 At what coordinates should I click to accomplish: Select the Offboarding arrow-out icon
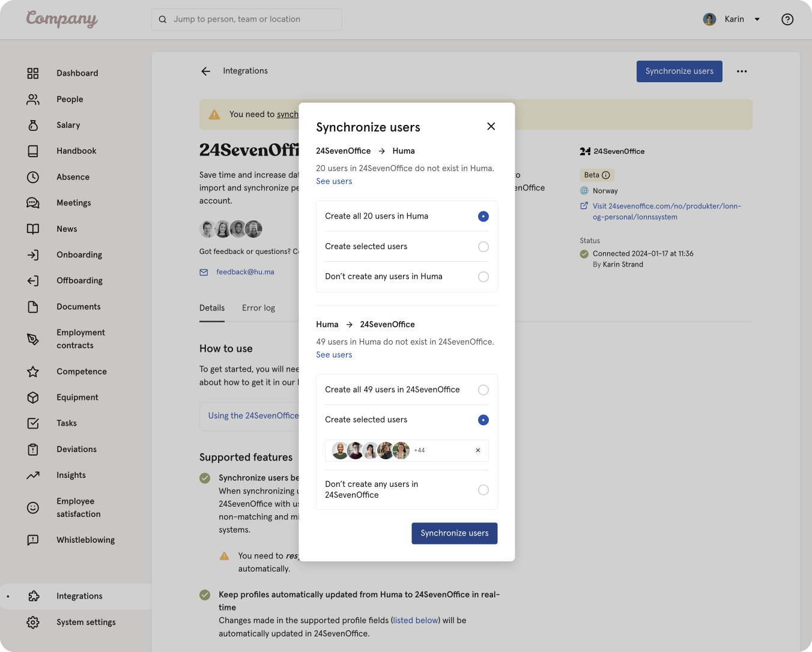point(33,280)
